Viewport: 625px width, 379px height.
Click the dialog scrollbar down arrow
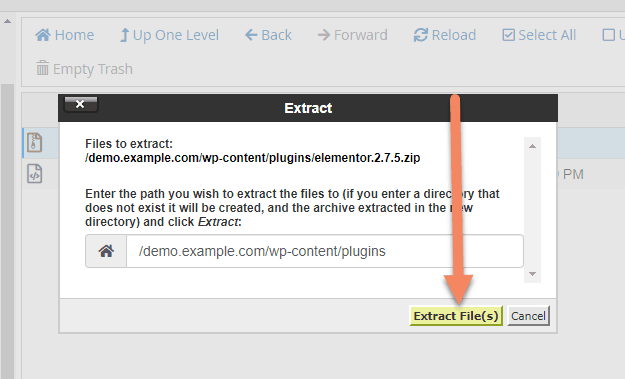tap(532, 274)
